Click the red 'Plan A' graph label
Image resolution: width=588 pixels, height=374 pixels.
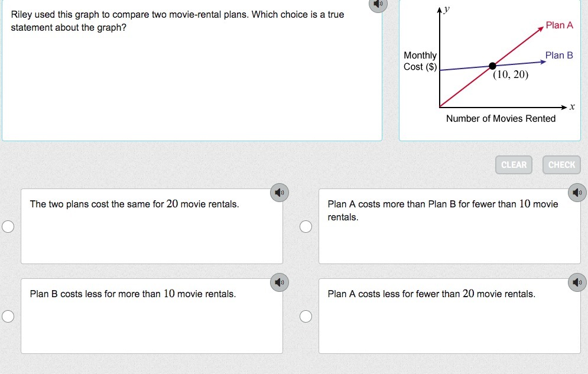point(559,25)
